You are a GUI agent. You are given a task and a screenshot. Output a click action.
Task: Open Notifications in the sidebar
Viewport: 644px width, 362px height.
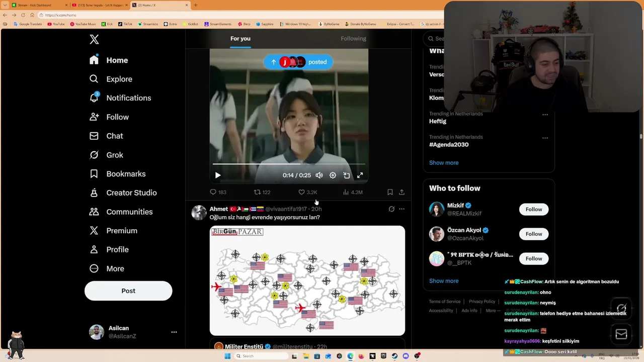point(120,98)
